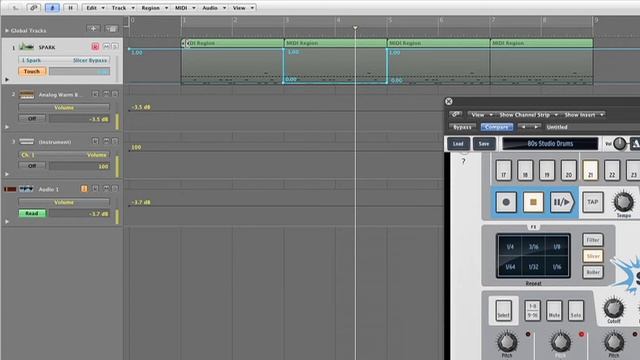Click the link chain icon in the Arrange toolbar
This screenshot has width=640, height=360.
click(x=34, y=7)
